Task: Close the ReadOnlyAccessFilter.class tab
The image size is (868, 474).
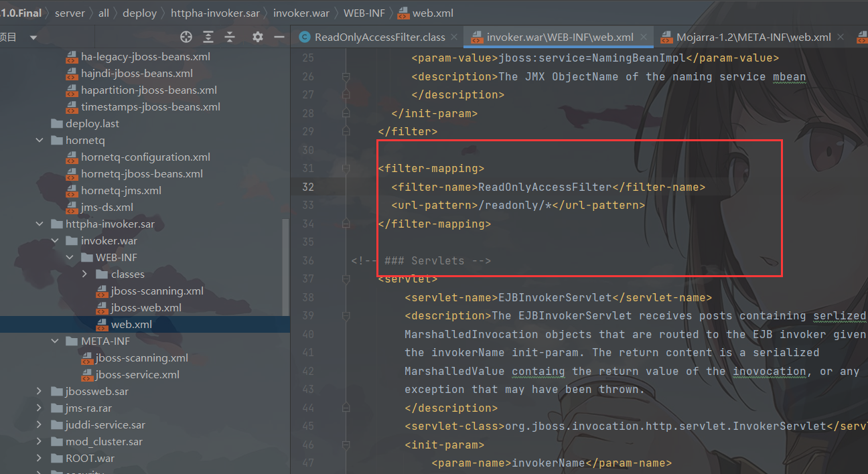Action: (453, 37)
